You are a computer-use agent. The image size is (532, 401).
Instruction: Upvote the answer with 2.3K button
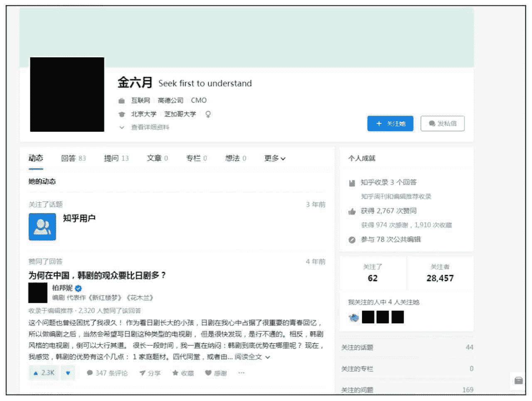click(44, 373)
